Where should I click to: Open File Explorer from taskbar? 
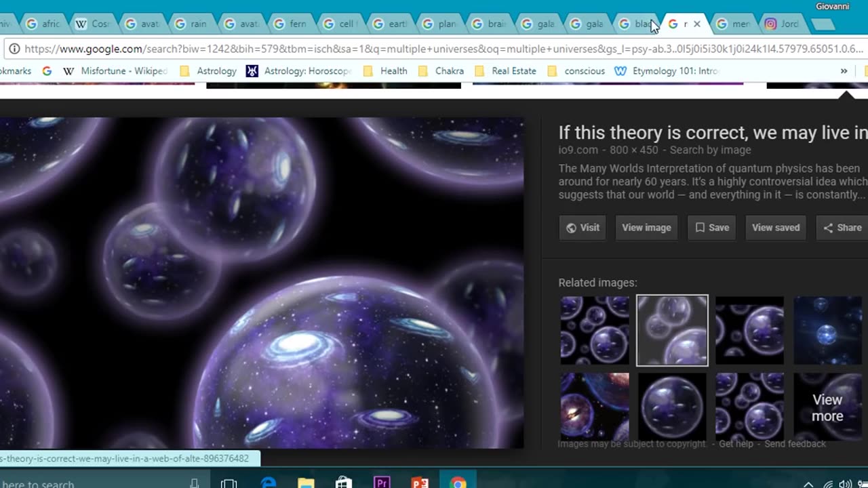click(x=306, y=483)
